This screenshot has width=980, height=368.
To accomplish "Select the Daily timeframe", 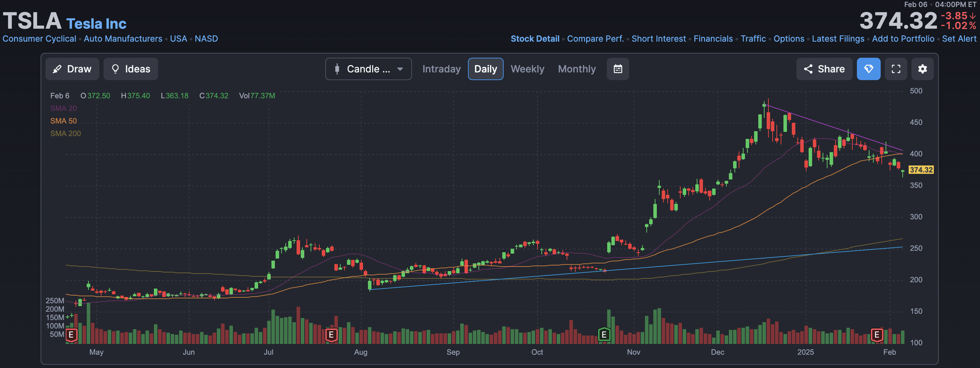I will 485,69.
